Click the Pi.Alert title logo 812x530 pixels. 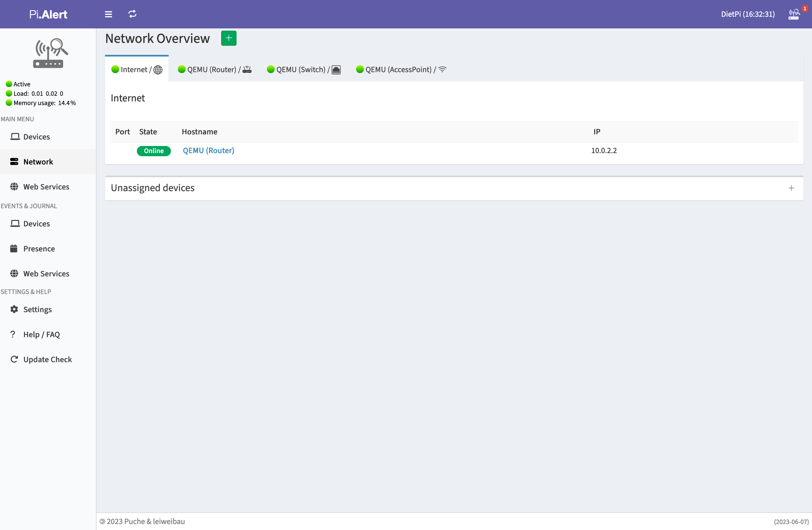click(x=48, y=14)
